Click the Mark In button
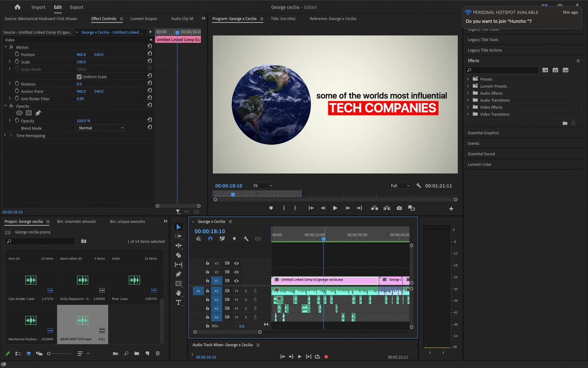 (284, 208)
